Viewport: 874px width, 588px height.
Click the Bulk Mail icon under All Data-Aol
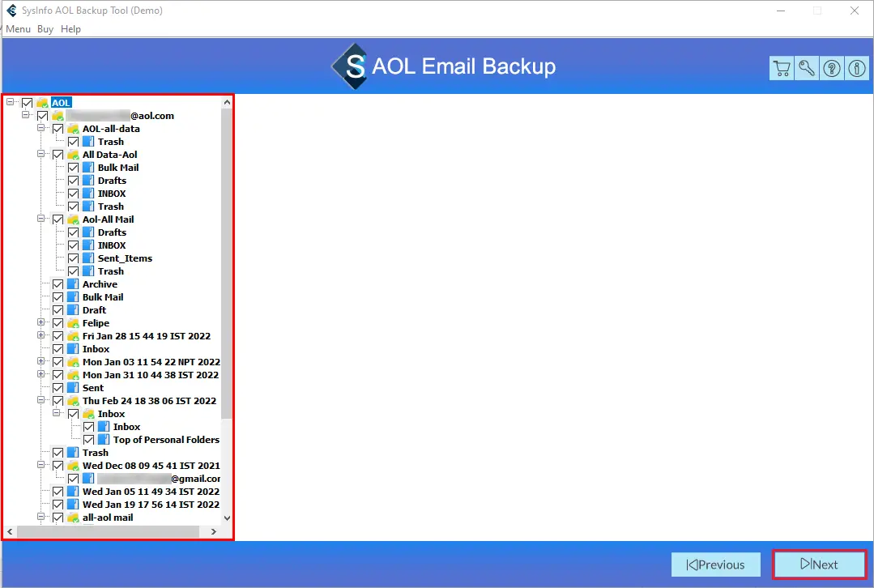point(88,167)
